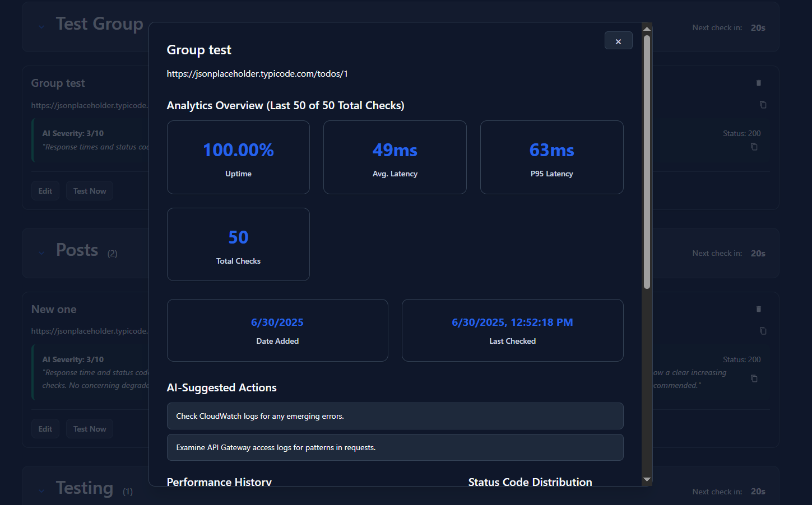Collapse the Posts section chevron
The width and height of the screenshot is (812, 505).
point(41,252)
